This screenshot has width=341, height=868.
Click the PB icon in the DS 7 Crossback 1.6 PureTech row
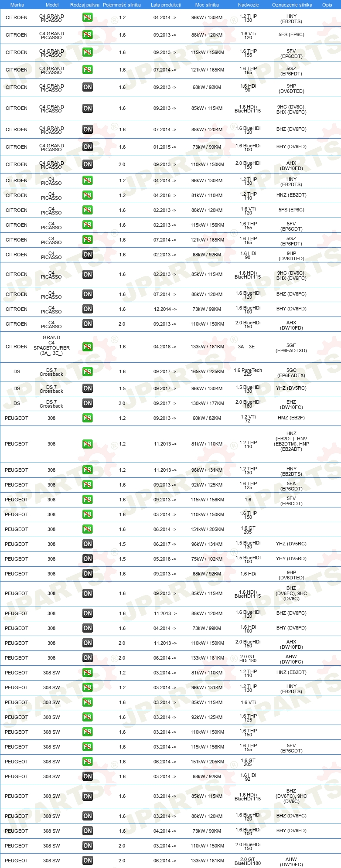(88, 372)
